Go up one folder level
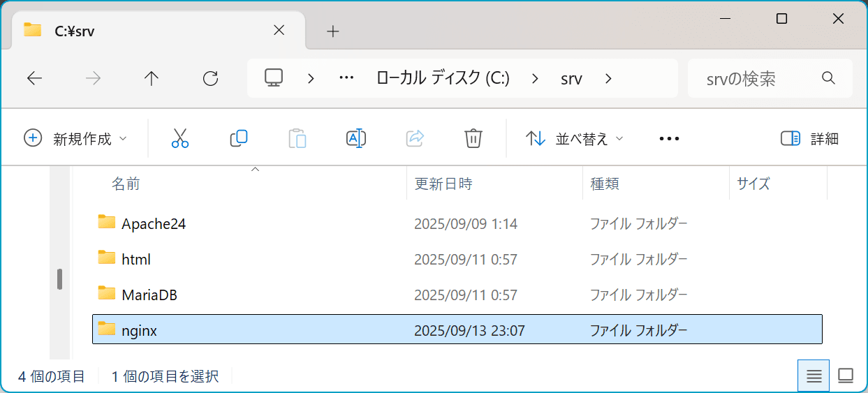The image size is (868, 393). pyautogui.click(x=151, y=78)
